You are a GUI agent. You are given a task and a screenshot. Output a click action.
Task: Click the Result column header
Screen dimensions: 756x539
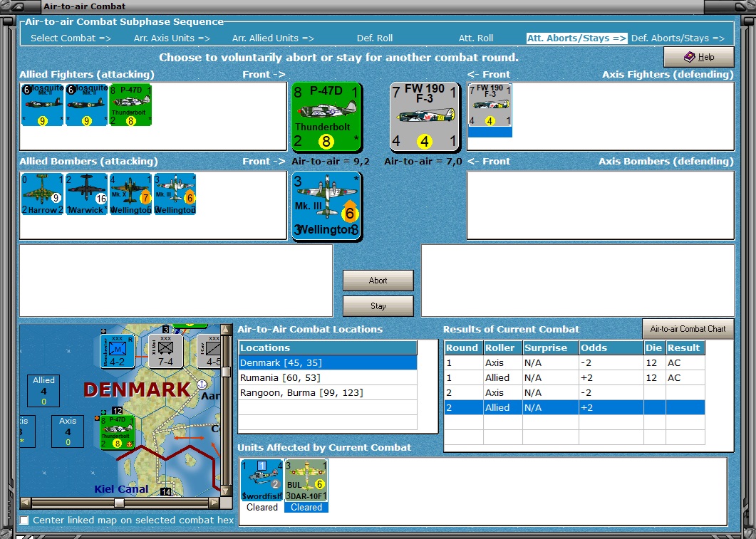point(685,347)
